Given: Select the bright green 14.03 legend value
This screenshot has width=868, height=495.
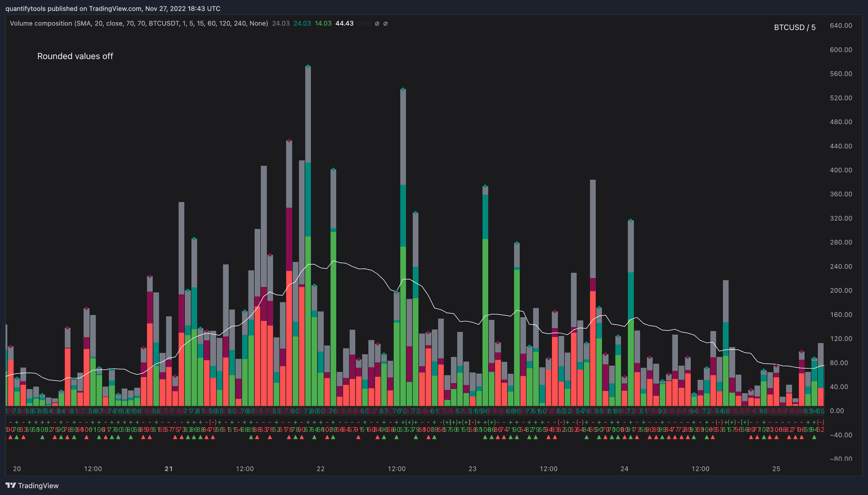Looking at the screenshot, I should (323, 24).
